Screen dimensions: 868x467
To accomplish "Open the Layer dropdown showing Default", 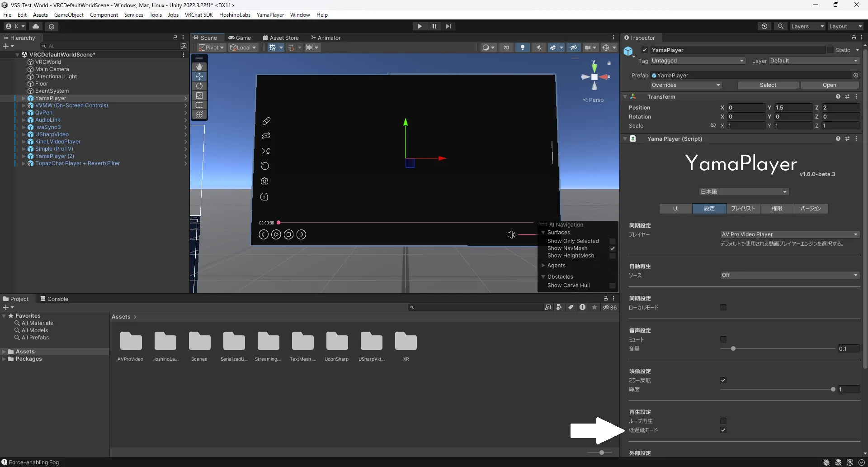I will point(814,61).
